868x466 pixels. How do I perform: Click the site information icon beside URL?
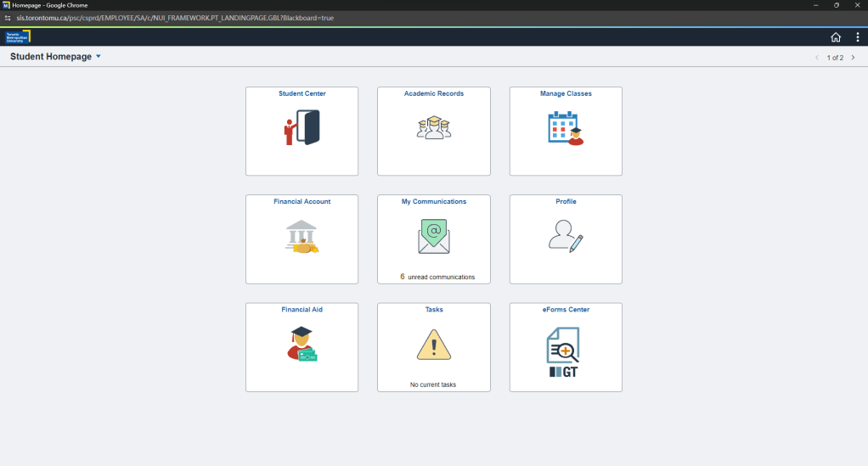[x=8, y=17]
